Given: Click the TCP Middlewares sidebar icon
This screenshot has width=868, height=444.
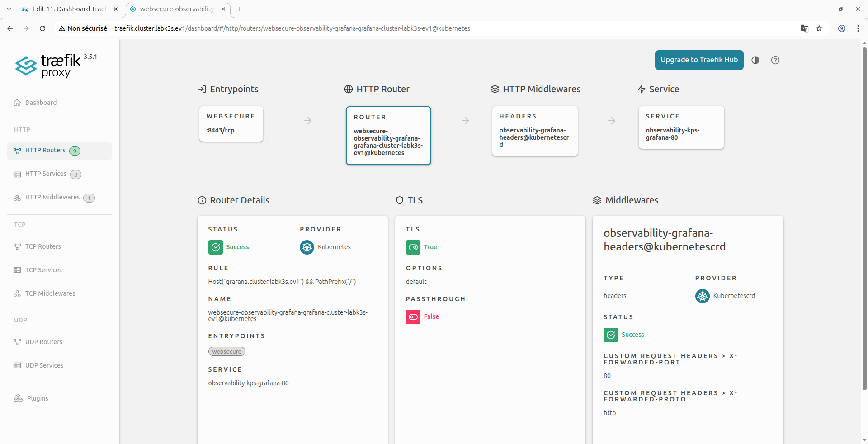Looking at the screenshot, I should tap(17, 293).
